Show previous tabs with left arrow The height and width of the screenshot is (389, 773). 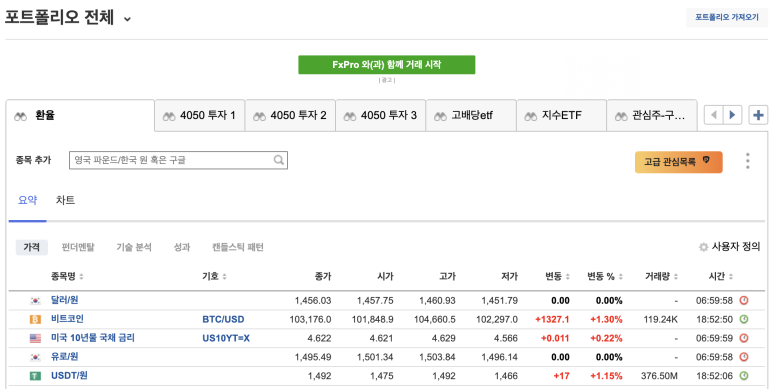click(x=713, y=115)
